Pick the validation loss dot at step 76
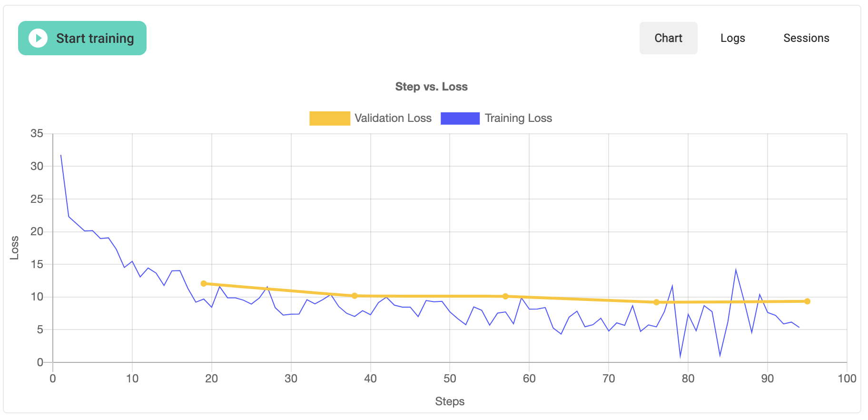 (656, 302)
